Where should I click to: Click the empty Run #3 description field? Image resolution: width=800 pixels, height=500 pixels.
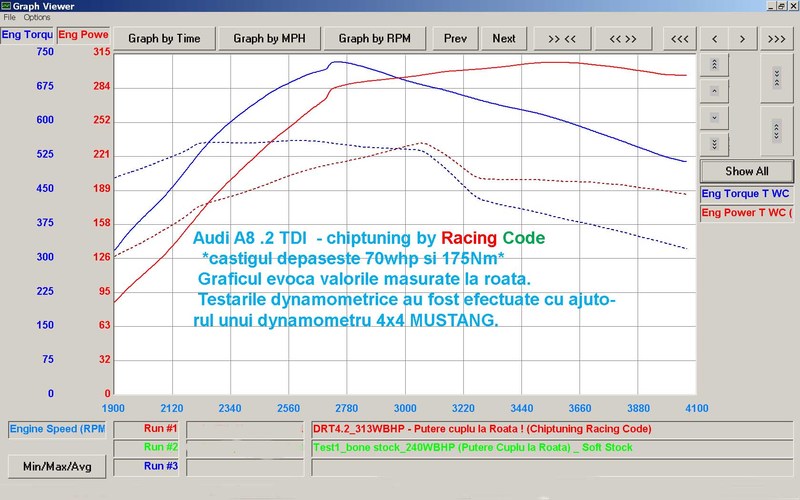552,467
